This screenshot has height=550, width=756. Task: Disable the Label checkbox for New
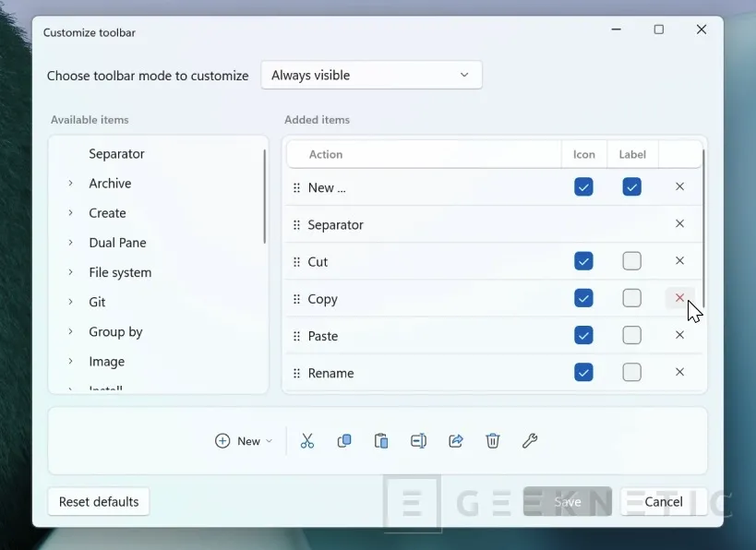[631, 186]
